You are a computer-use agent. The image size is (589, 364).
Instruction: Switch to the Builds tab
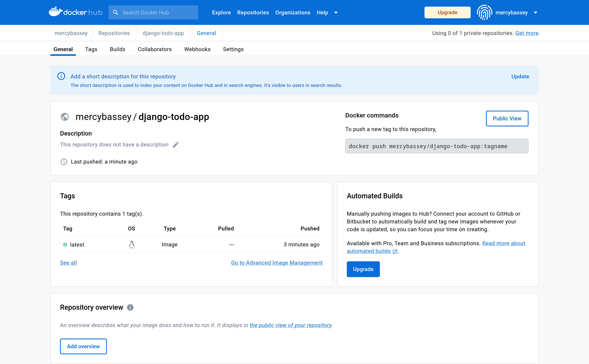tap(117, 49)
